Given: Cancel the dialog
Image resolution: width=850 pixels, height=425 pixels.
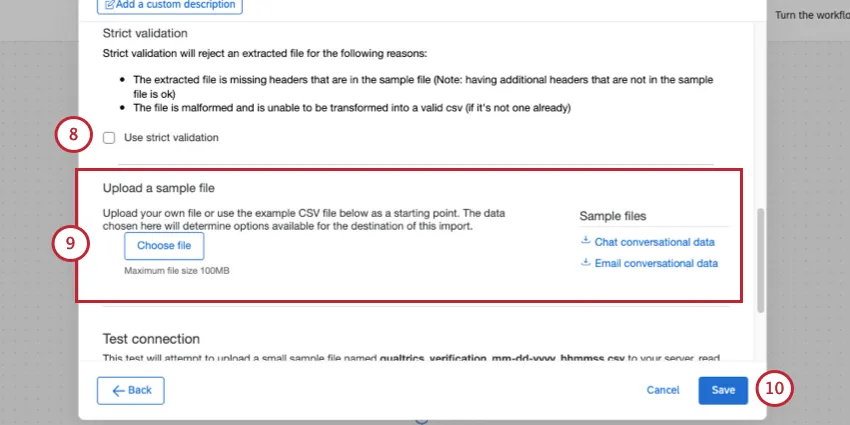Looking at the screenshot, I should click(662, 390).
